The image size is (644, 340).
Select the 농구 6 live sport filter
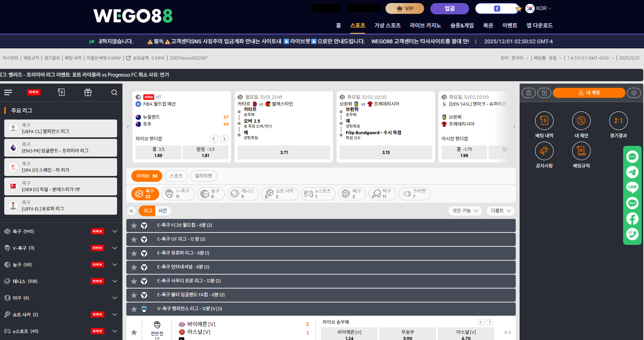pos(211,193)
